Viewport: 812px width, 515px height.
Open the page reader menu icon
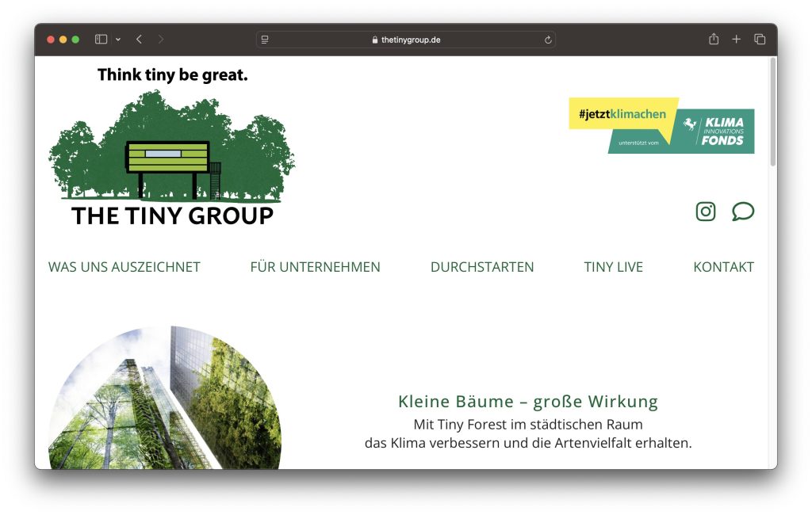pos(265,40)
